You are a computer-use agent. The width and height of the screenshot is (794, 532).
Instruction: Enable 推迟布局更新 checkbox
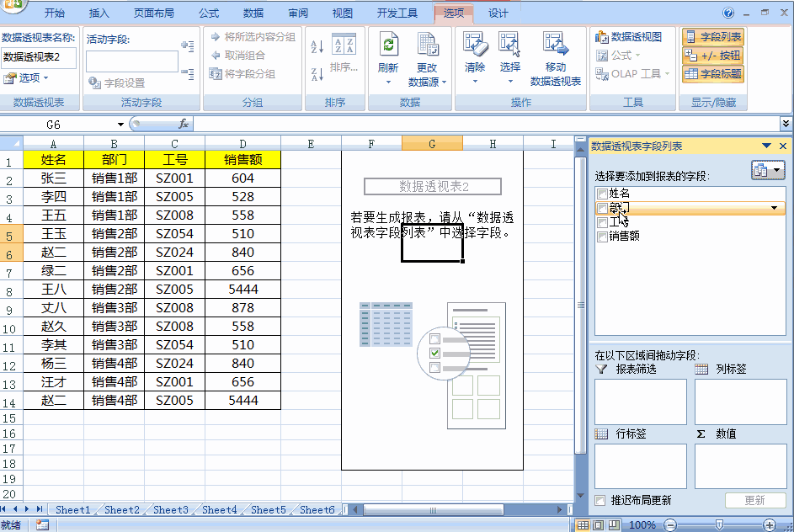tap(600, 500)
